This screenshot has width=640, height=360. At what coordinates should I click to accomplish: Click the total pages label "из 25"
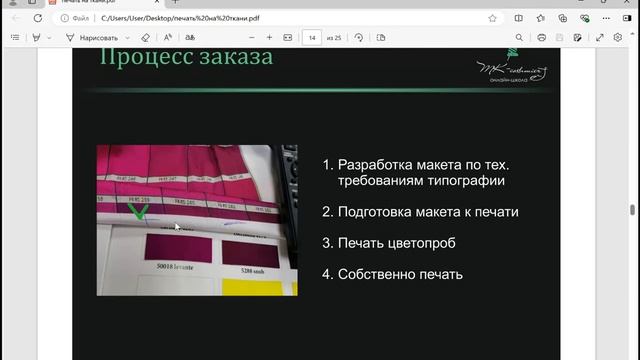tap(334, 38)
